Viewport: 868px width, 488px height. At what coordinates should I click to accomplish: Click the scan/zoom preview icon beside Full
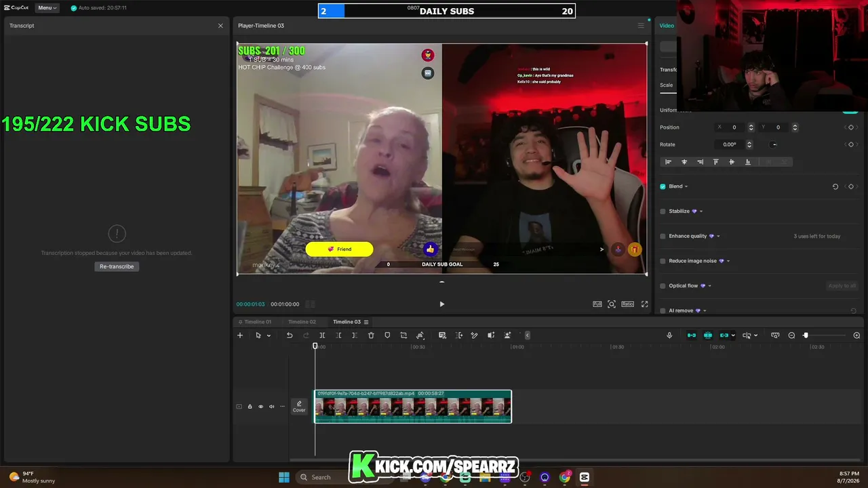(x=612, y=304)
